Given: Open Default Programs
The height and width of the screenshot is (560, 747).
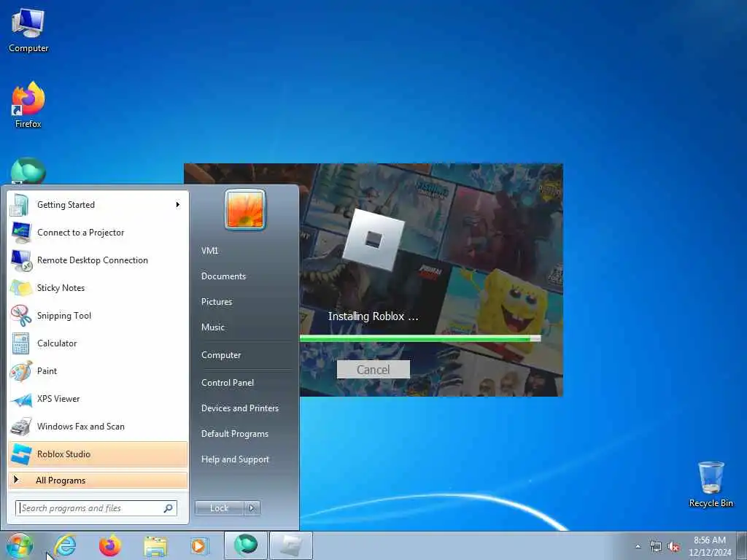Looking at the screenshot, I should pyautogui.click(x=235, y=434).
